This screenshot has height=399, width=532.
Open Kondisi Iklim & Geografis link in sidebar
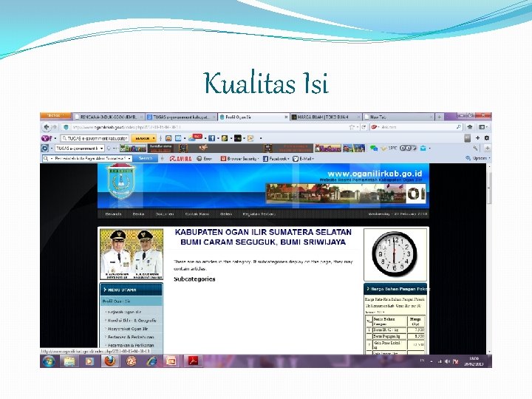pos(132,320)
